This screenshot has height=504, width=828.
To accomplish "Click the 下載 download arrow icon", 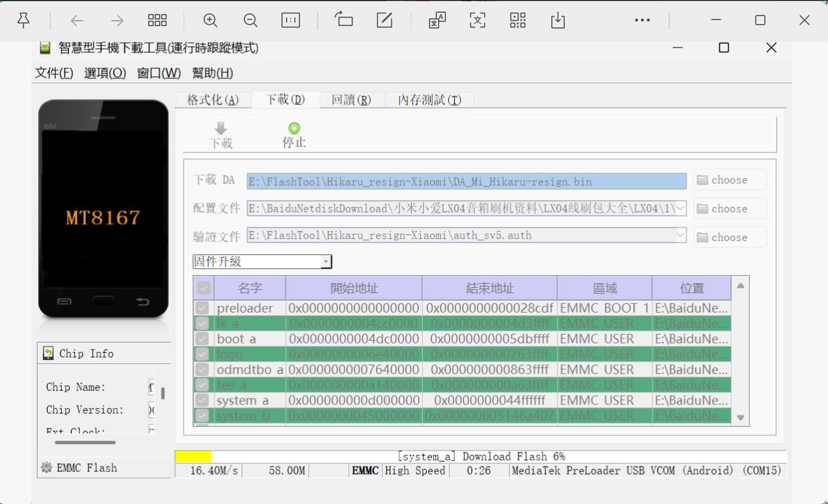I will 221,129.
